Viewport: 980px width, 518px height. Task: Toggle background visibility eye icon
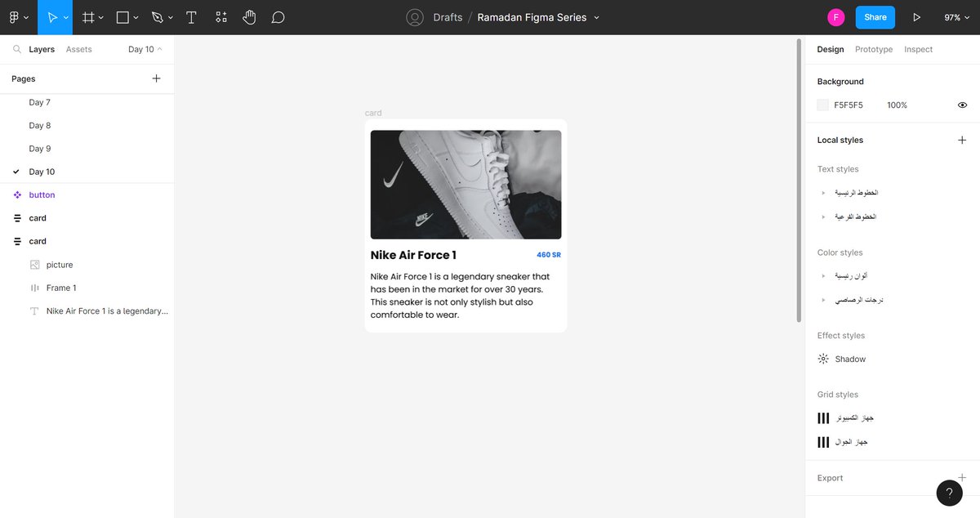(962, 105)
